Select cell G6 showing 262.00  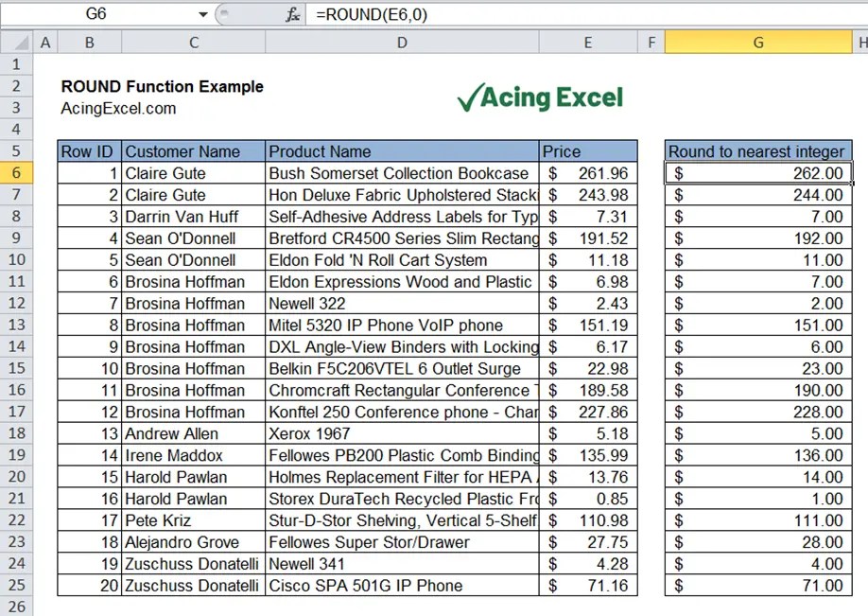758,173
